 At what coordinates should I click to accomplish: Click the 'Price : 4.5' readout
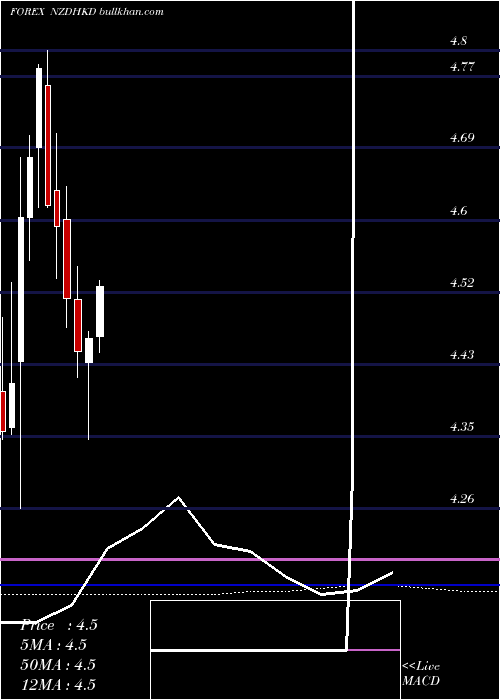pyautogui.click(x=59, y=625)
